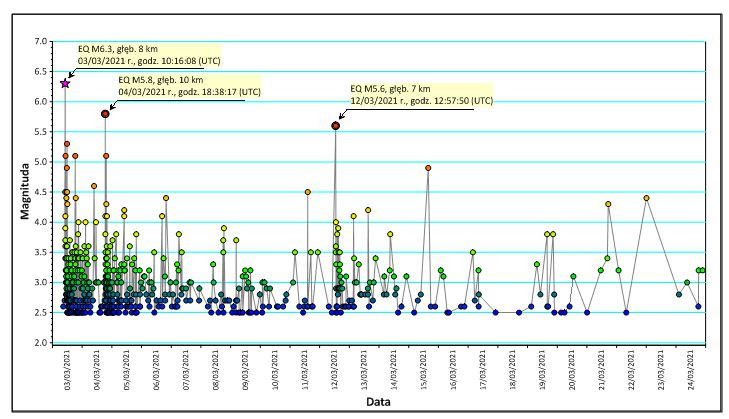This screenshot has width=729, height=419.
Task: Click the M4.2 yellow point on 13/03/2021
Action: (x=368, y=210)
